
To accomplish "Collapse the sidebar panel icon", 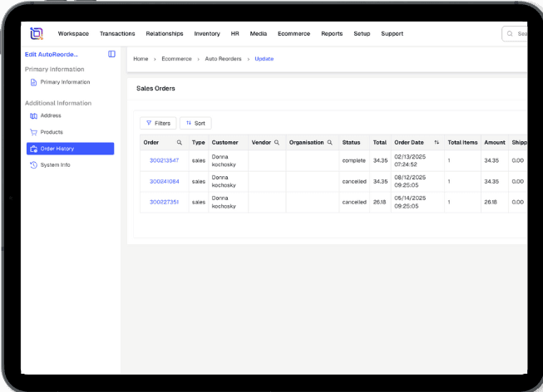I will (111, 54).
